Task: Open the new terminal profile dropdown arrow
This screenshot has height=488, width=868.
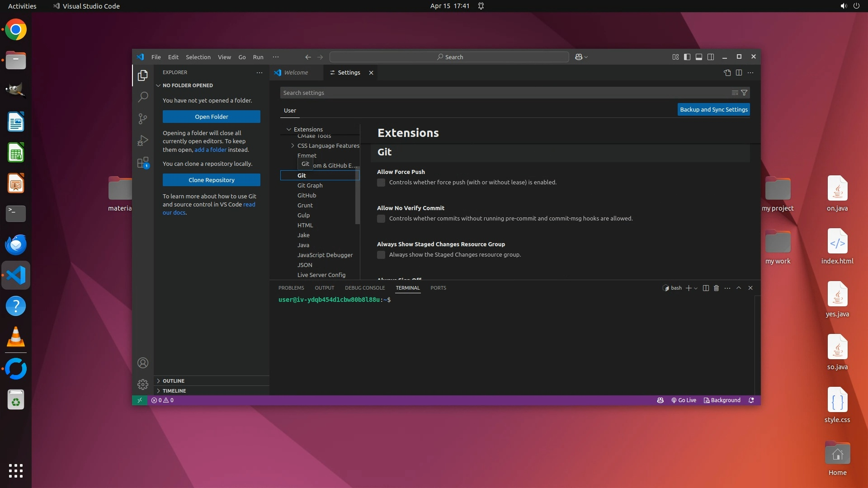Action: point(696,288)
